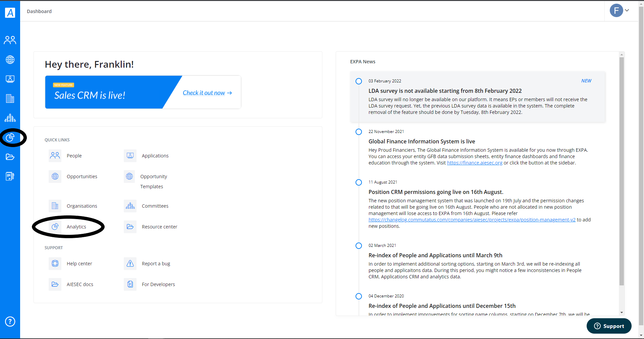Open the AIESEC docs link
The image size is (644, 339).
click(80, 284)
